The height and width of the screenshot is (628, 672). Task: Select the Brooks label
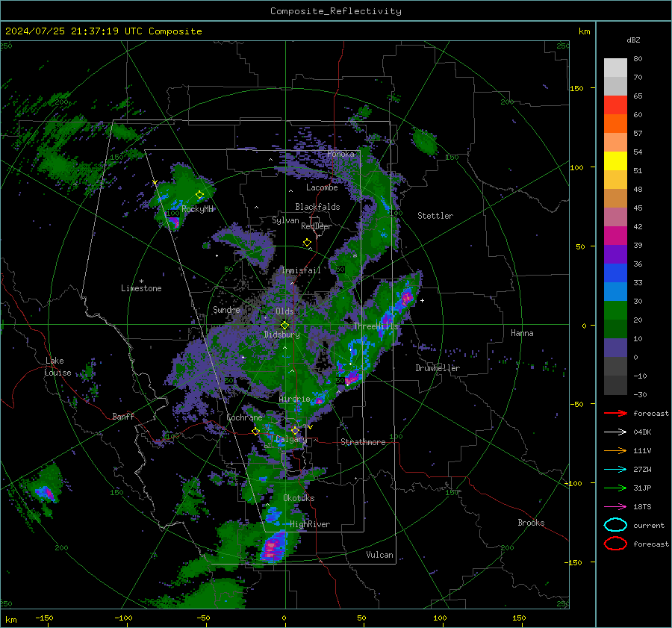(x=531, y=523)
